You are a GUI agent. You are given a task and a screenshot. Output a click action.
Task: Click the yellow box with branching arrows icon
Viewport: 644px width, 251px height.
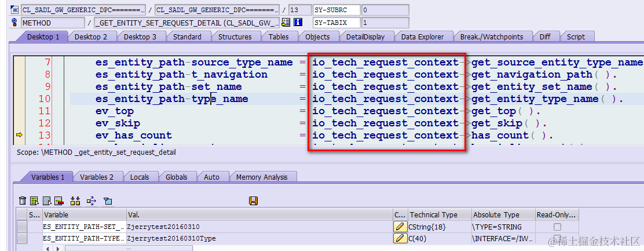click(x=92, y=201)
